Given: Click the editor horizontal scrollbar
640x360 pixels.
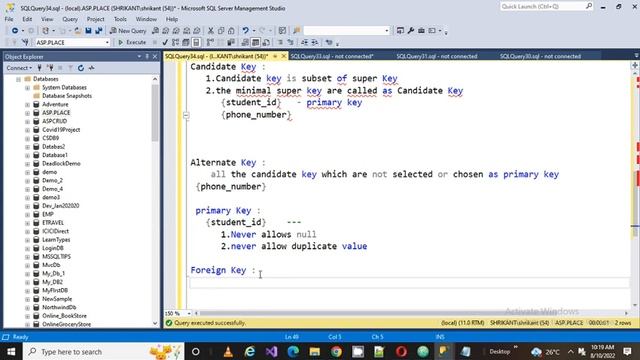Looking at the screenshot, I should point(411,313).
